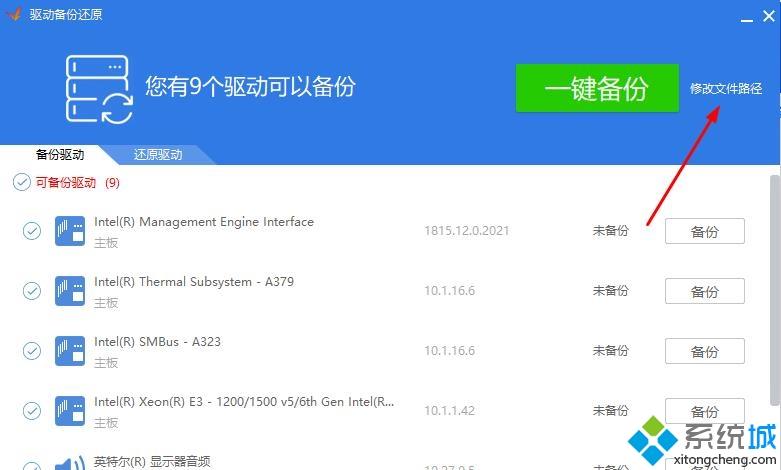Select the 英特尔(R) 显示器音频 row text
Viewport: 781px width, 470px height.
coord(152,462)
